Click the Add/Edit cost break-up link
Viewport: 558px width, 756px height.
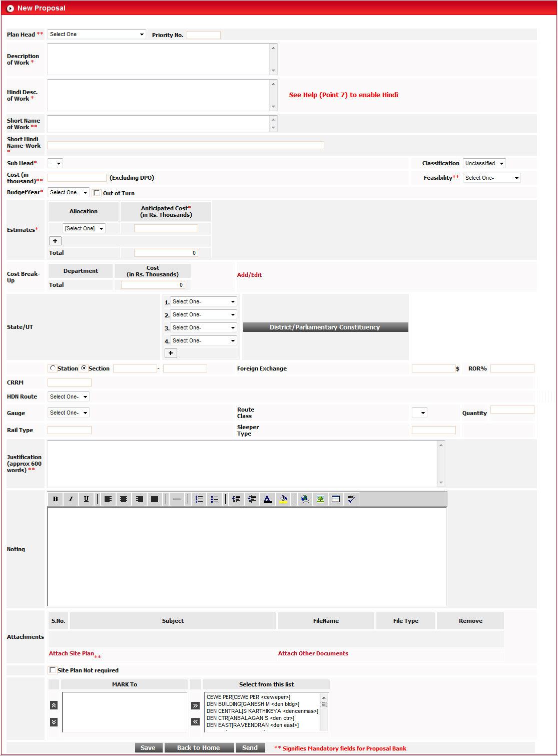point(249,275)
